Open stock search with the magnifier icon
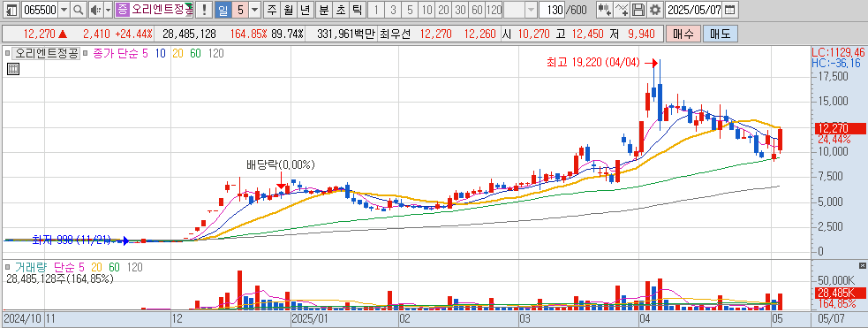The width and height of the screenshot is (868, 328). (79, 10)
